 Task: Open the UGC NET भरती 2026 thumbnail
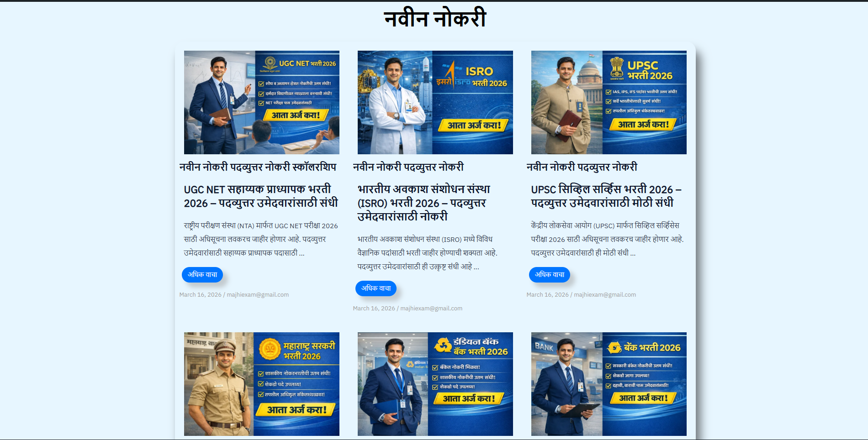tap(261, 102)
